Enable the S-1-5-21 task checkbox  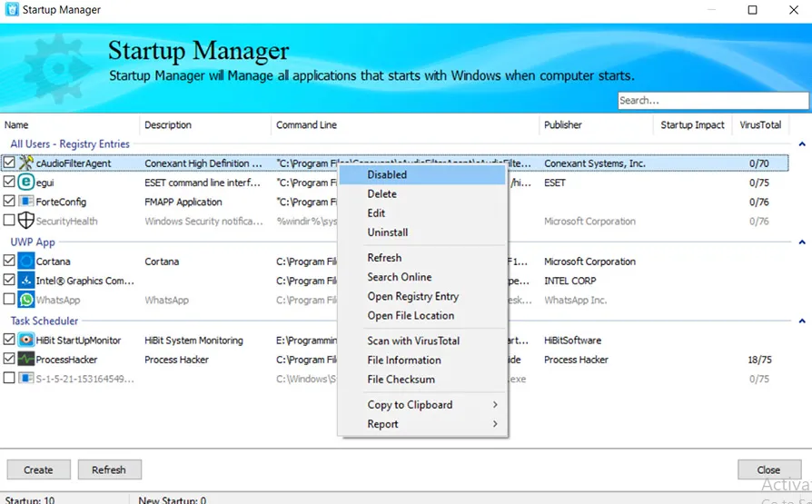(9, 378)
